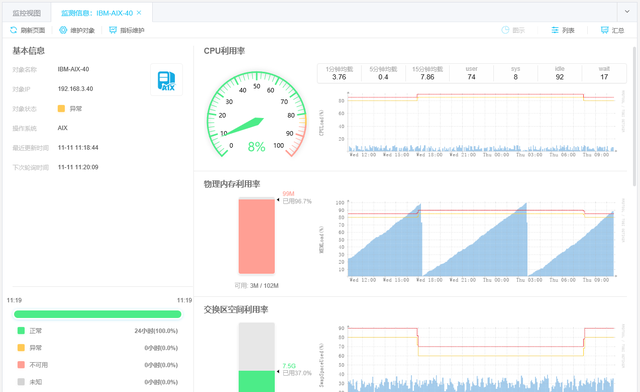Image resolution: width=640 pixels, height=392 pixels.
Task: Click the CPU利用率 section heading
Action: coord(224,51)
